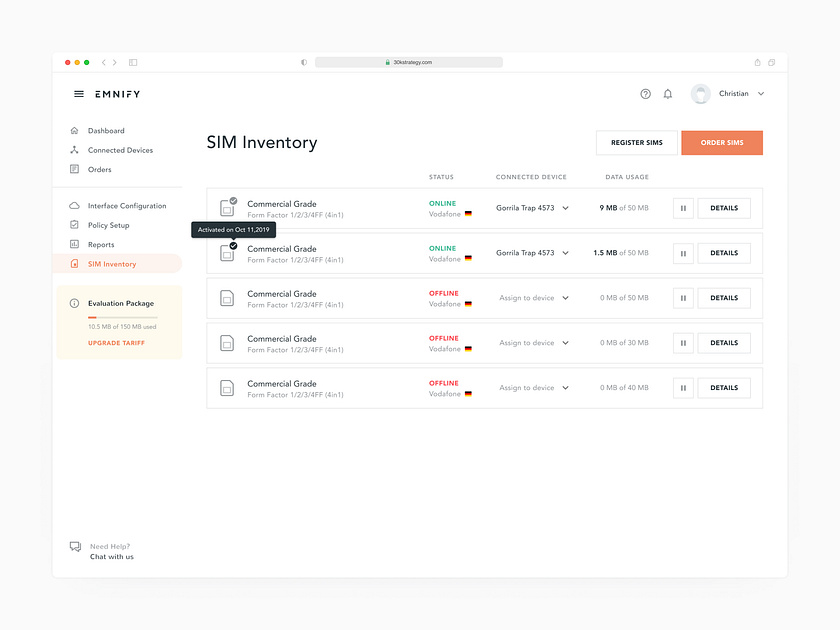Pause the last offline SIM entry
The height and width of the screenshot is (630, 840).
coord(683,387)
